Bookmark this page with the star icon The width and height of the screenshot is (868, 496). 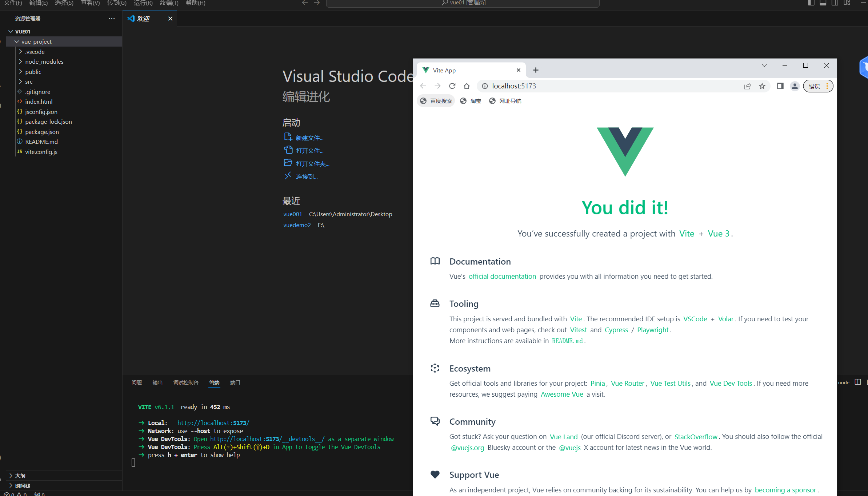tap(762, 86)
